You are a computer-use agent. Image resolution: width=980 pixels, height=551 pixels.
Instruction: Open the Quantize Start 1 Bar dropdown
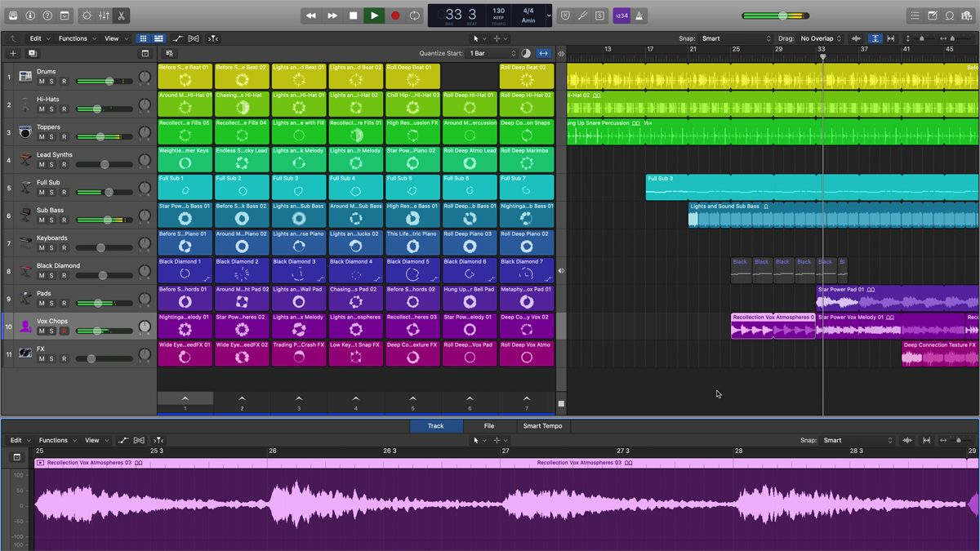click(492, 53)
